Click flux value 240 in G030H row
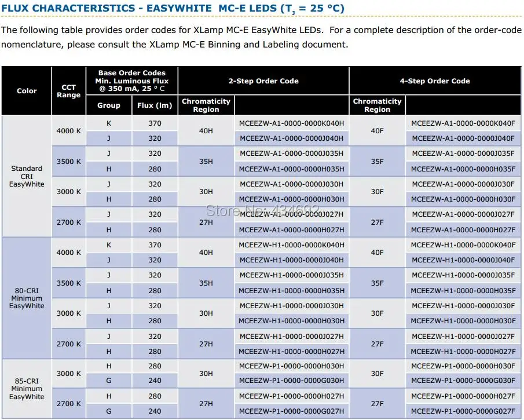The image size is (524, 420). (x=155, y=381)
